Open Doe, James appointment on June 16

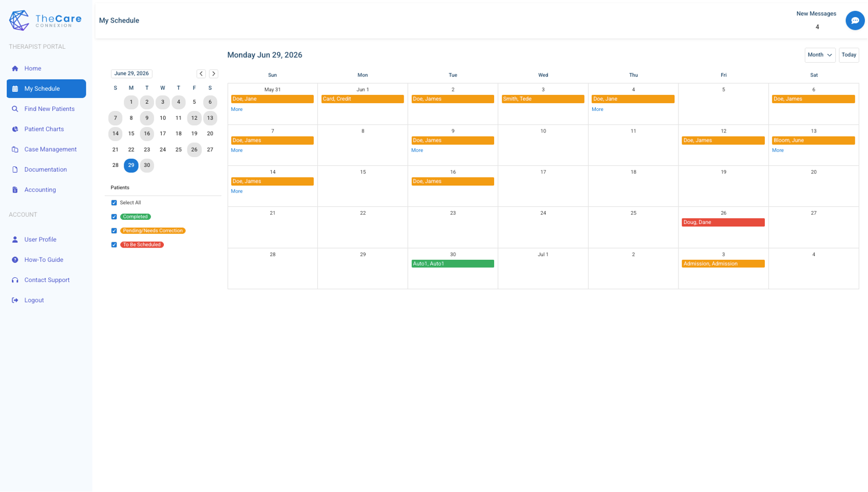pos(452,181)
